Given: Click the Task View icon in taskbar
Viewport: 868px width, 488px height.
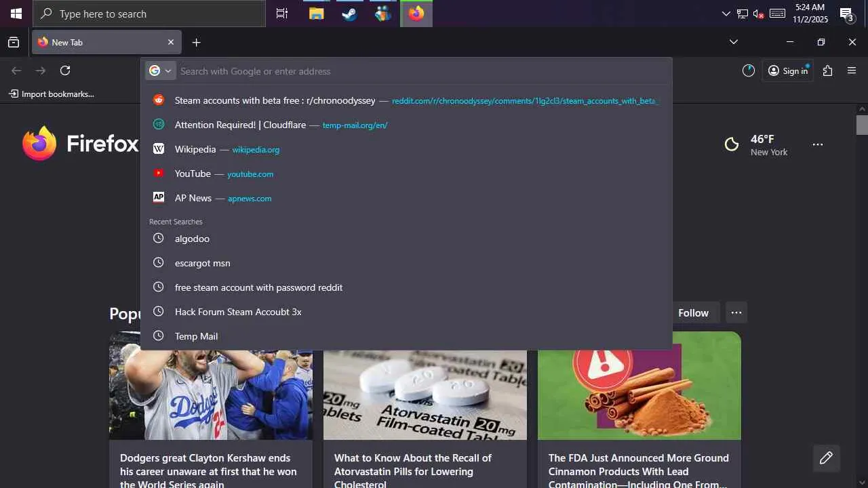Looking at the screenshot, I should click(x=282, y=14).
